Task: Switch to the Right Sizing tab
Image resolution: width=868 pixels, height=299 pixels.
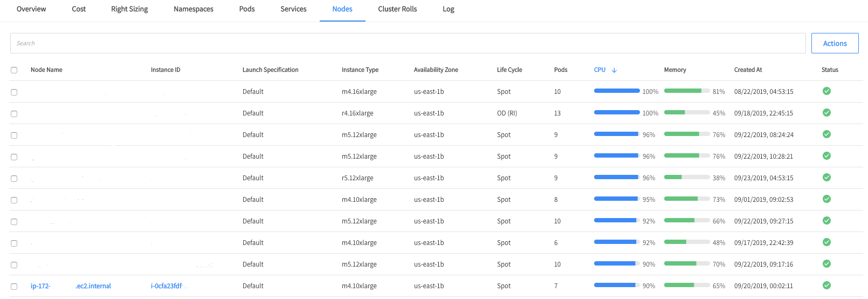Action: (129, 9)
